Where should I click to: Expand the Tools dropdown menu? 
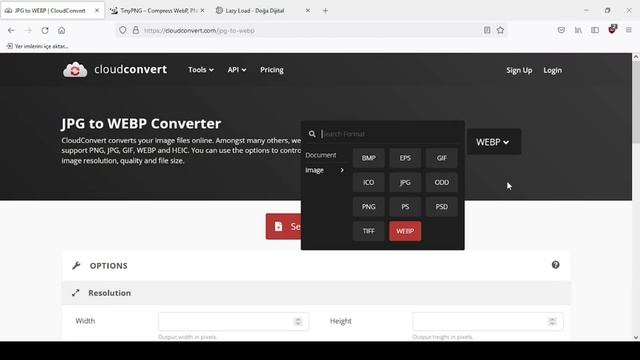point(201,70)
